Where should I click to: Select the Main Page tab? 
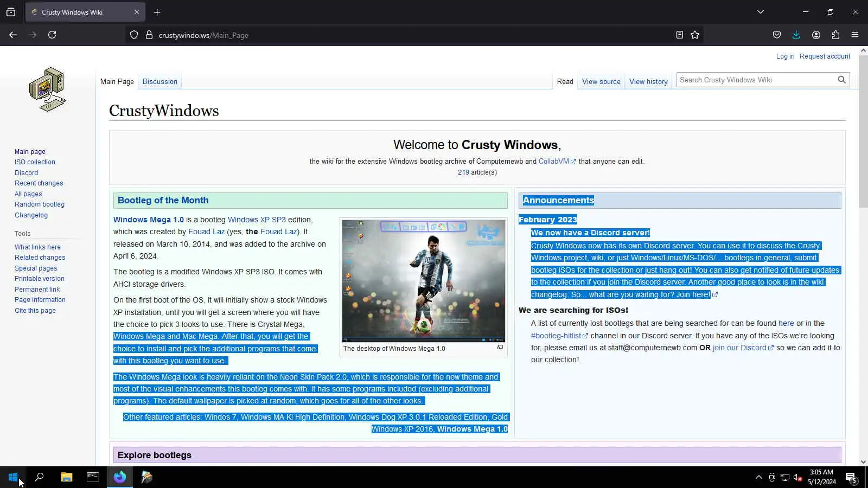point(117,82)
